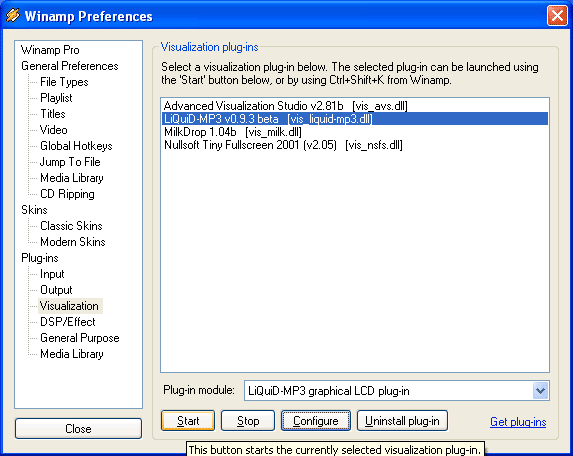This screenshot has height=456, width=573.
Task: Open Modern Skins preferences
Action: point(73,242)
